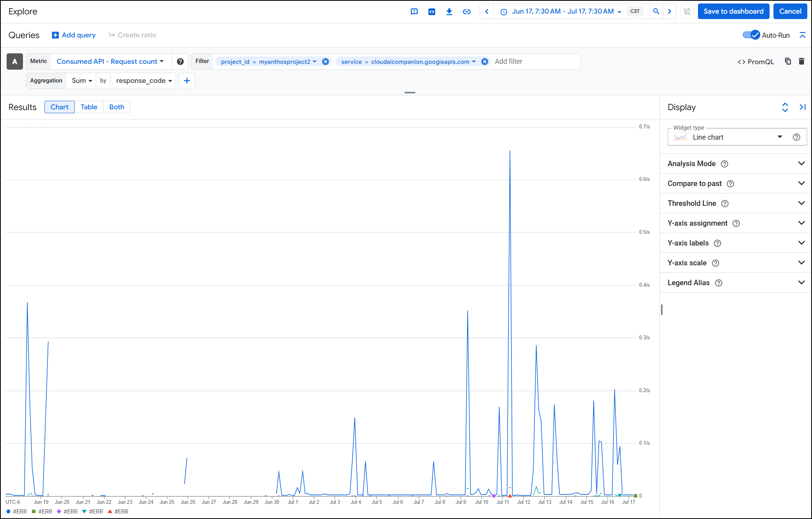Add another aggregation with plus button
812x519 pixels.
187,81
